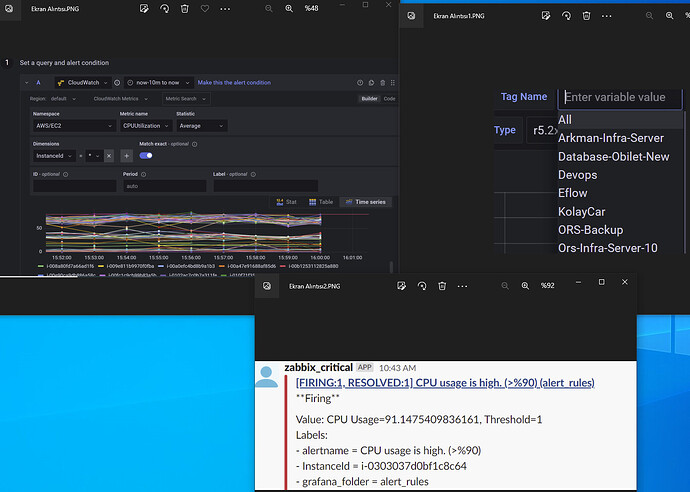Open the Region default dropdown
690x492 pixels.
pos(63,99)
